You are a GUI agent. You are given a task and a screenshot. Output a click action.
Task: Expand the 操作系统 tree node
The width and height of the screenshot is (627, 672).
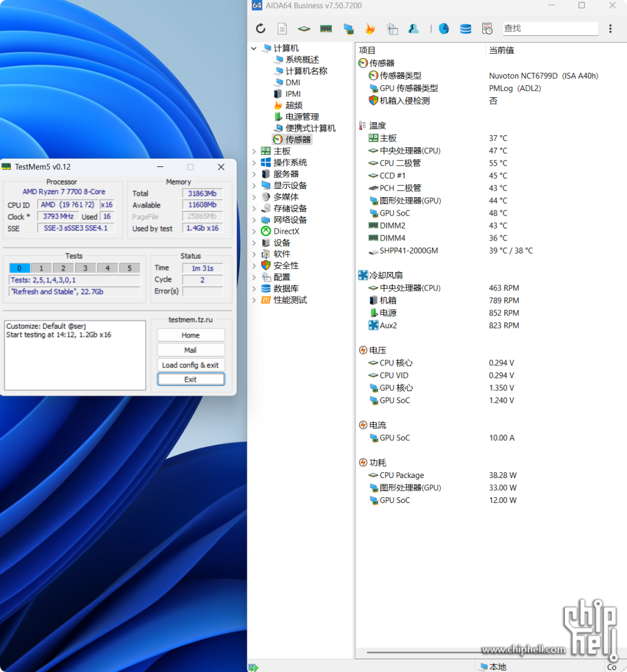pos(254,163)
